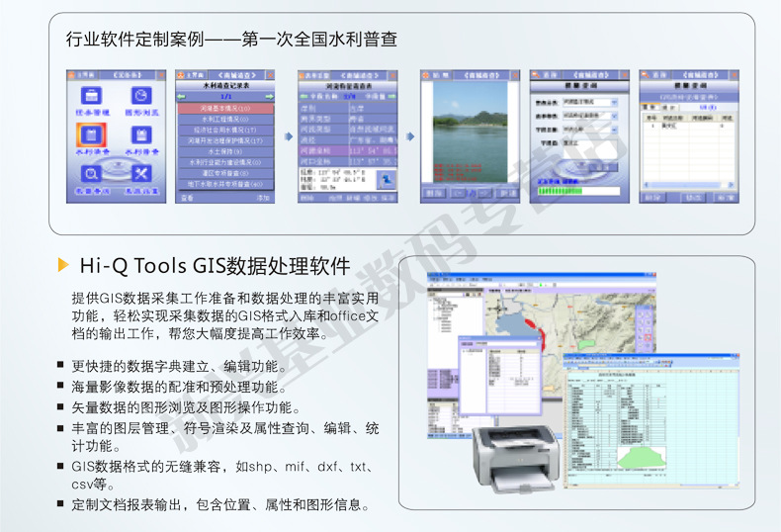Tap 查看 at bottom of record list
The image size is (781, 532).
coord(187,198)
